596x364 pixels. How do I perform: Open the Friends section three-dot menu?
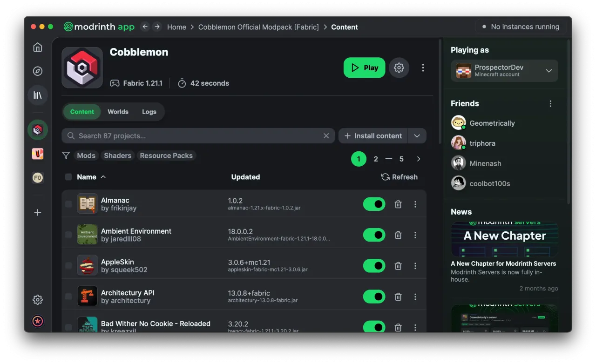[x=550, y=104]
